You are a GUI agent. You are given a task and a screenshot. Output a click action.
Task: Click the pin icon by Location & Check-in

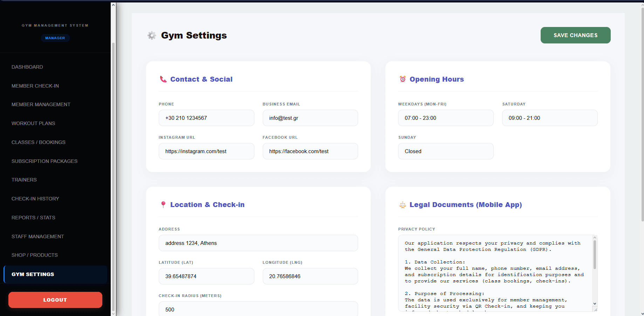pos(163,205)
